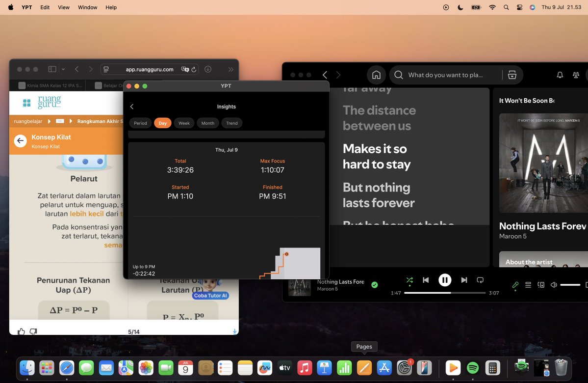Open Connect to a device in Spotify
588x383 pixels.
pyautogui.click(x=541, y=285)
